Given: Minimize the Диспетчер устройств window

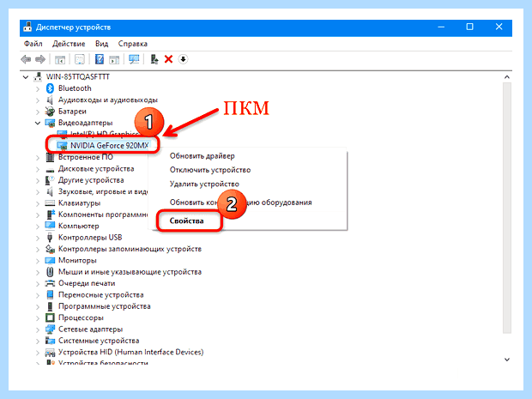Looking at the screenshot, I should tap(441, 27).
